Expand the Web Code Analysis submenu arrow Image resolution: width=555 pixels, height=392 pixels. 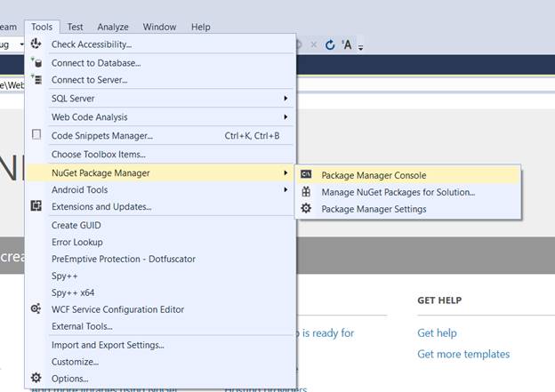pos(286,116)
